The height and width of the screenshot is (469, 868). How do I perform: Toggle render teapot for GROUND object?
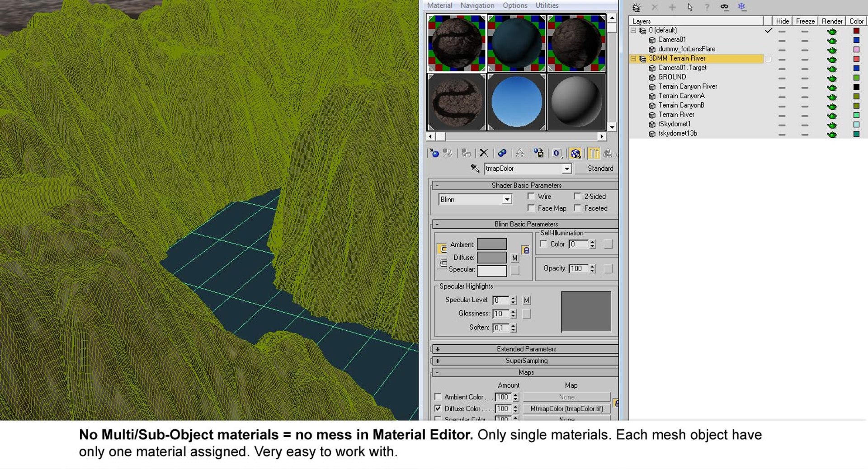[x=832, y=78]
